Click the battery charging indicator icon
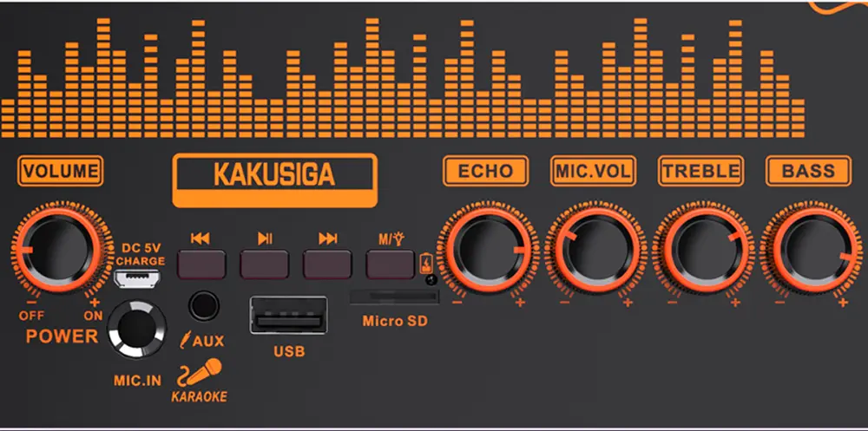This screenshot has height=431, width=868. point(425,263)
